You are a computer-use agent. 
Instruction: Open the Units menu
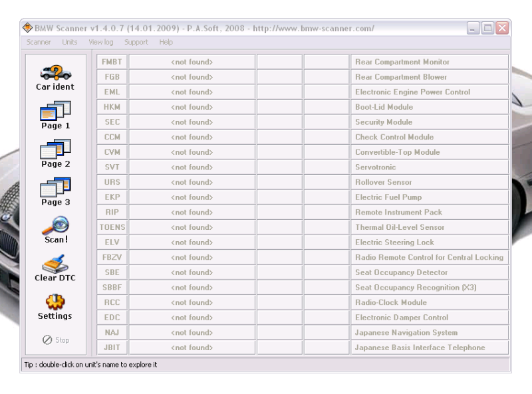[x=70, y=42]
